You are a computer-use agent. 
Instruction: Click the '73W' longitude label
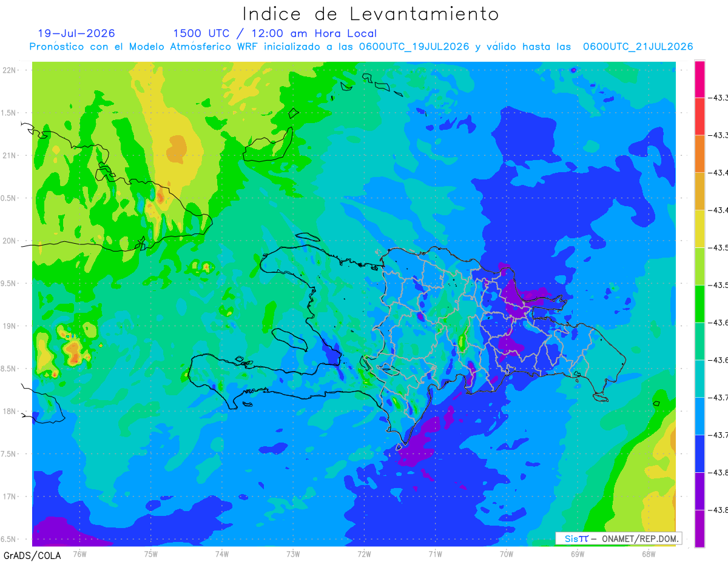[x=293, y=554]
